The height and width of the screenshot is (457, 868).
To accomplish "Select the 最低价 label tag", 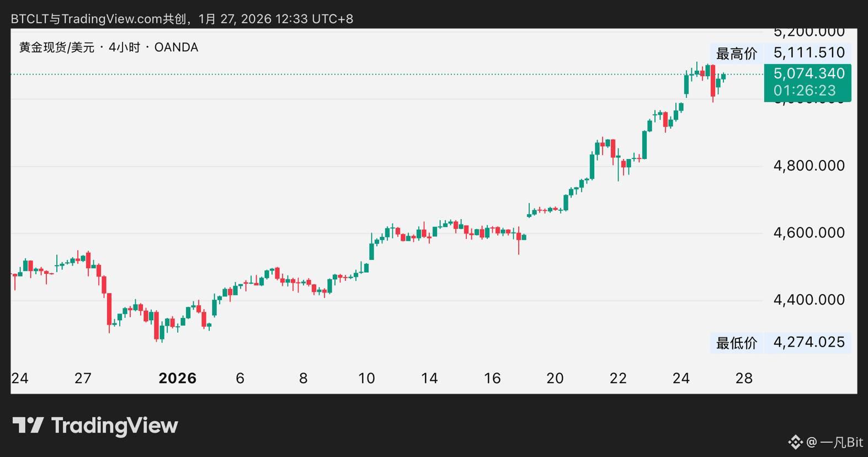I will coord(736,343).
